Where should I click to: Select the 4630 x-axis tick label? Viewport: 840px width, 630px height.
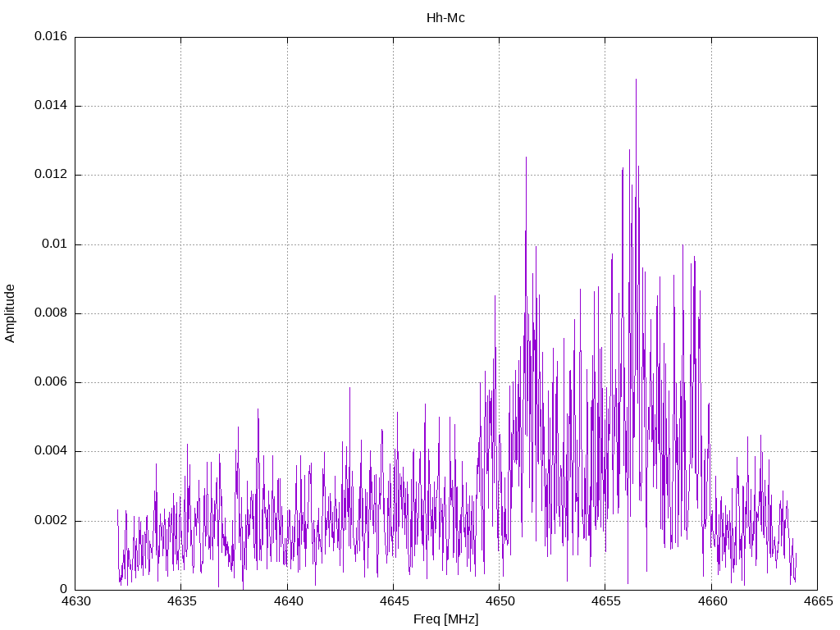(x=75, y=600)
